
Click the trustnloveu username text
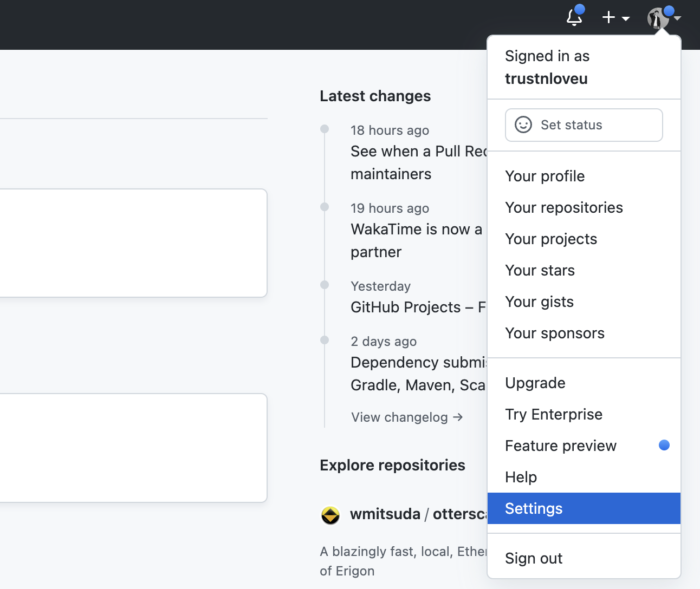coord(546,79)
